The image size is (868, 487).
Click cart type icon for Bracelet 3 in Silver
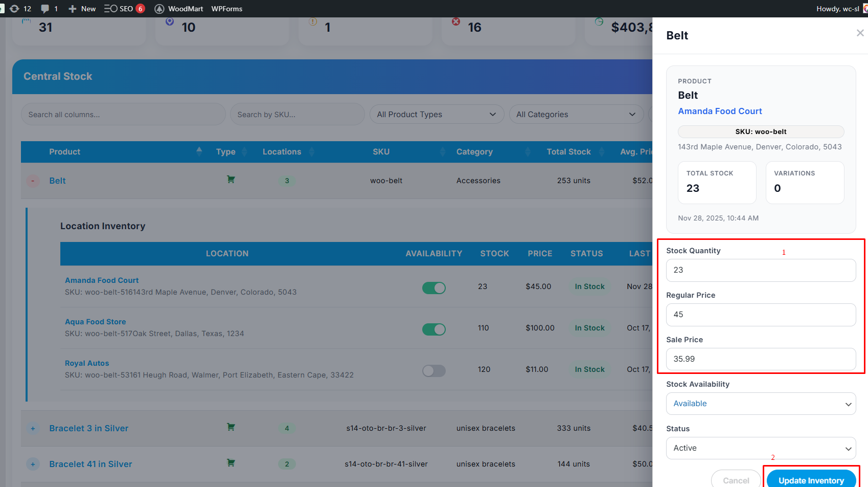coord(231,427)
